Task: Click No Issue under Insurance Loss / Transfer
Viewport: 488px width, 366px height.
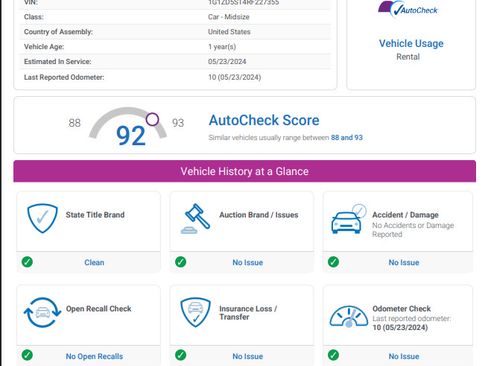Action: (x=248, y=356)
